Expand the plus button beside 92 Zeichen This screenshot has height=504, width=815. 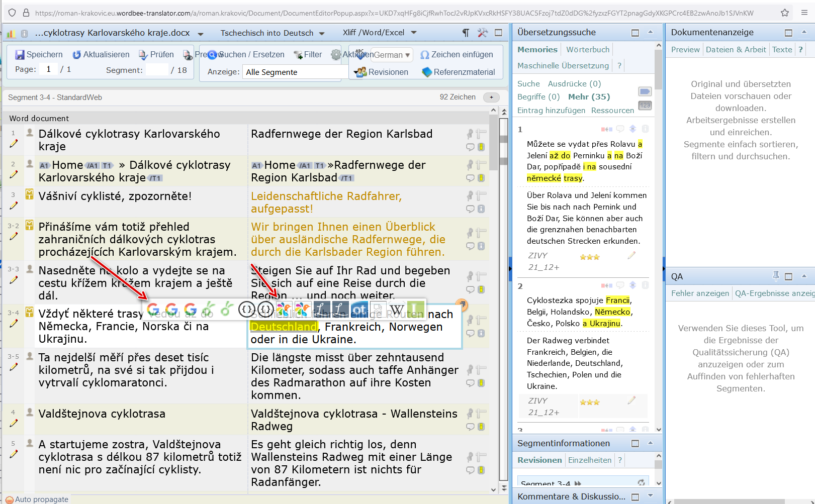click(491, 97)
